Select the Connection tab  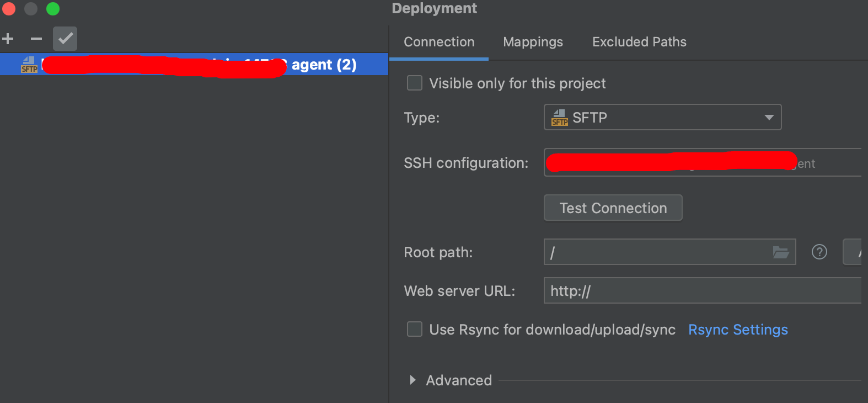pos(439,42)
